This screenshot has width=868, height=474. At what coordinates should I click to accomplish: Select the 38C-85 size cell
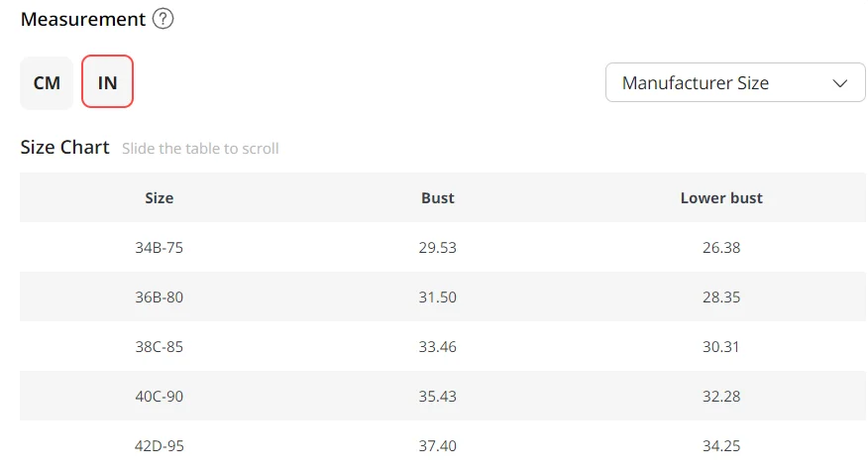(159, 347)
